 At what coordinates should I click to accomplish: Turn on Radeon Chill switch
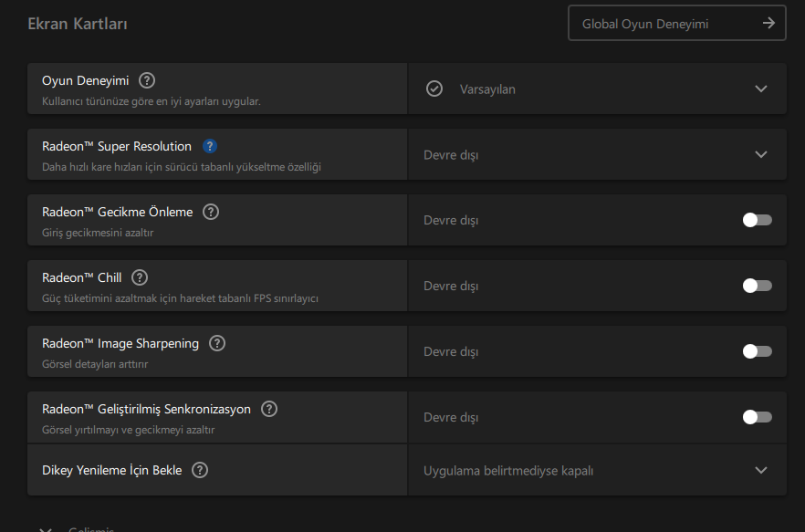tap(758, 286)
